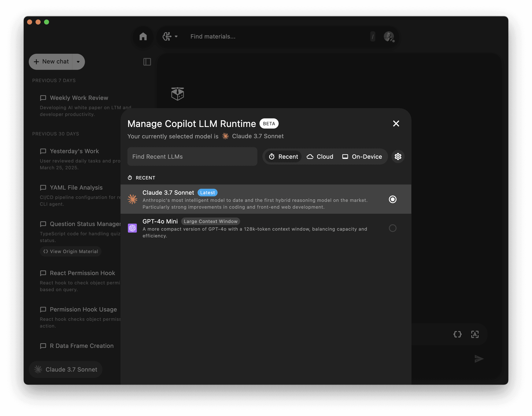Click the Find Recent LLMs field
The image size is (532, 416).
pyautogui.click(x=192, y=157)
